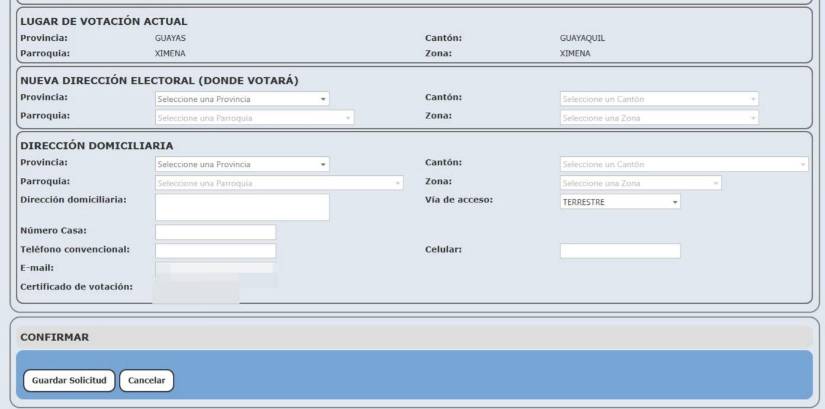825x409 pixels.
Task: Click the LUGAR DE VOTACIÓN ACTUAL heading
Action: (x=104, y=22)
